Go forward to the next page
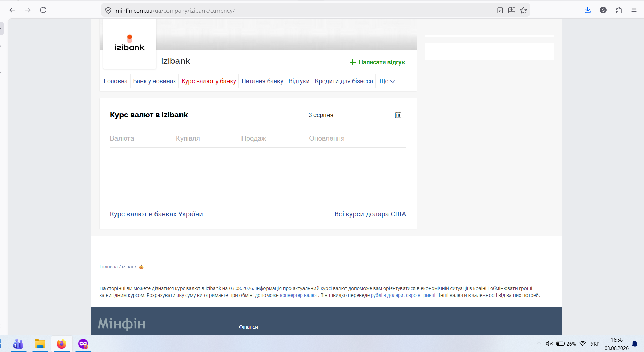The width and height of the screenshot is (644, 352). pyautogui.click(x=28, y=10)
